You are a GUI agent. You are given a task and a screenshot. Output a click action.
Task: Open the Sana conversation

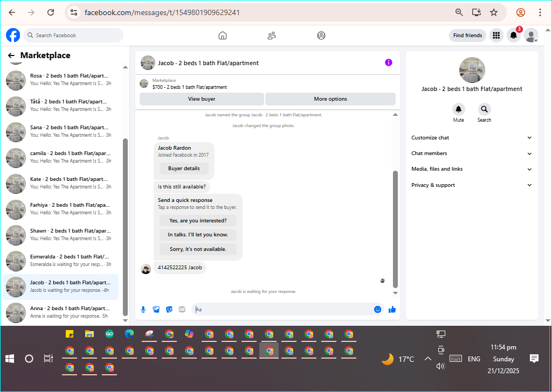coord(60,132)
